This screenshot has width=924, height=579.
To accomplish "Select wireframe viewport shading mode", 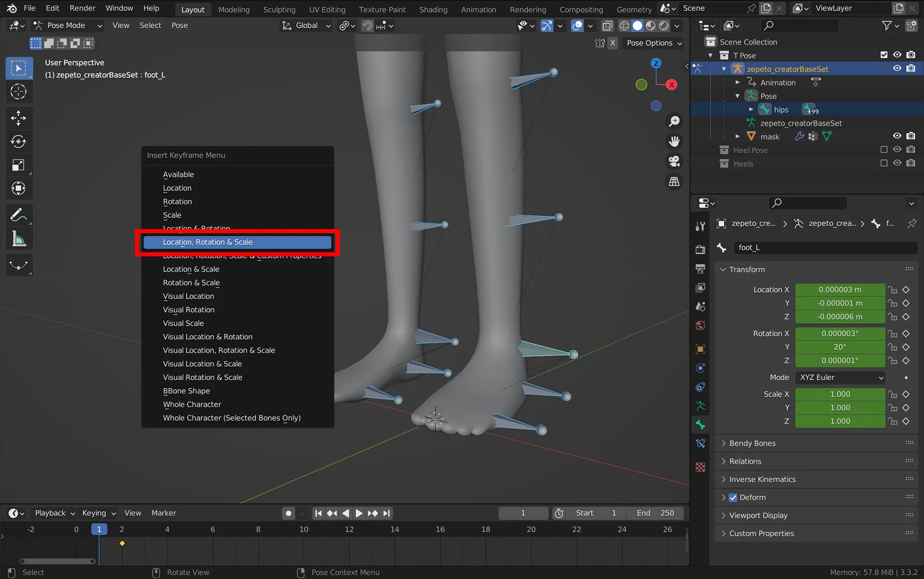I will [x=624, y=26].
